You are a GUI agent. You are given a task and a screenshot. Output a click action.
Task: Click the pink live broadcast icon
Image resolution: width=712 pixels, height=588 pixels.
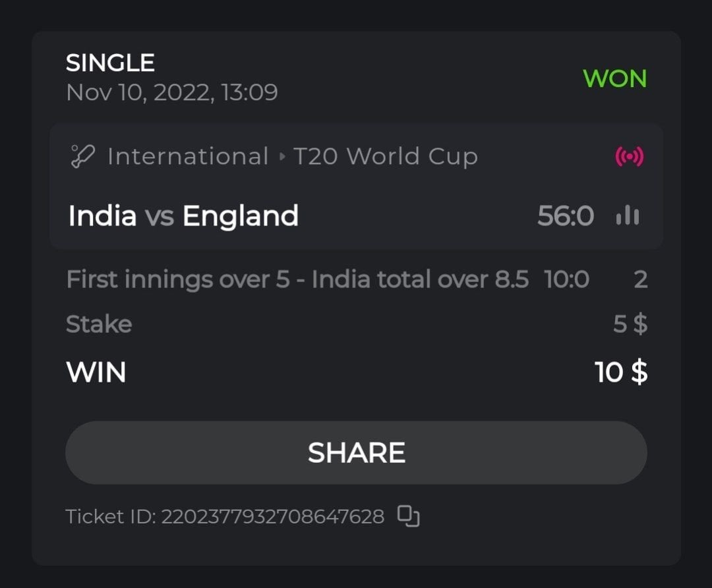coord(629,157)
